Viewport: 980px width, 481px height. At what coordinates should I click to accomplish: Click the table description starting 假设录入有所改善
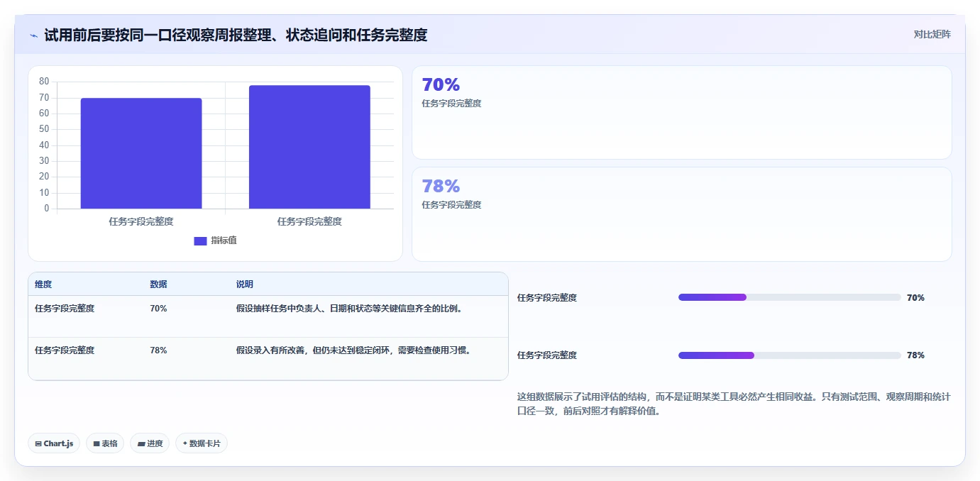click(353, 350)
